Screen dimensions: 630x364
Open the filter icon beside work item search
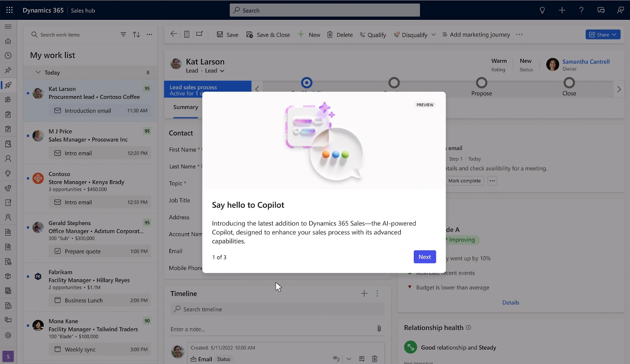[123, 34]
